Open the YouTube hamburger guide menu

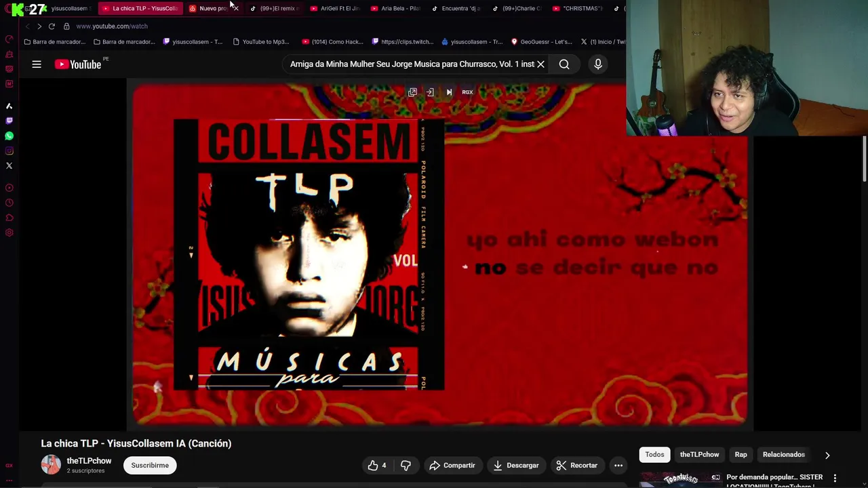coord(37,64)
